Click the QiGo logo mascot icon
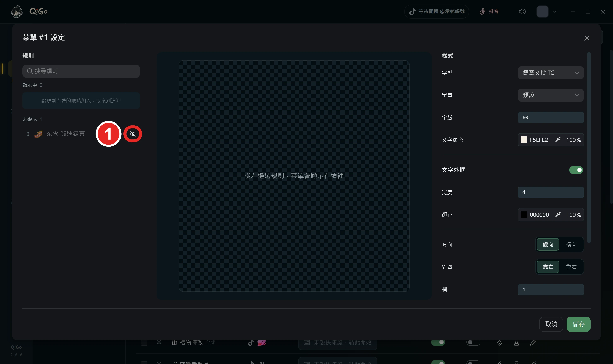The image size is (613, 364). (17, 12)
